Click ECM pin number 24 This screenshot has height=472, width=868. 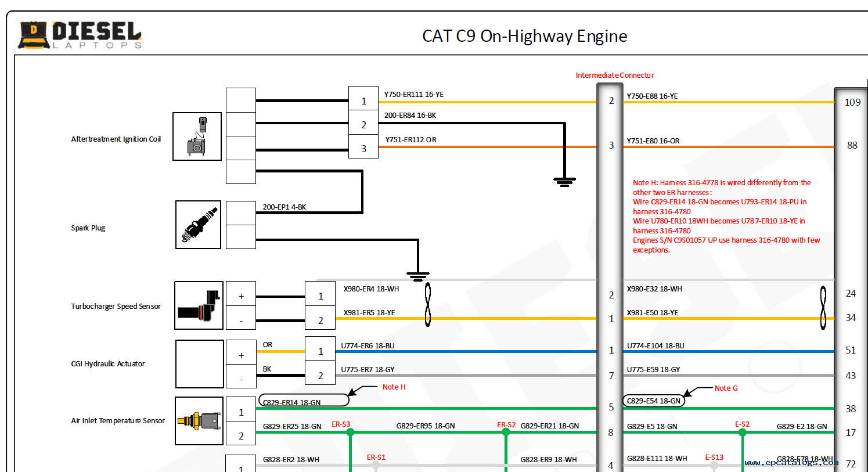[851, 293]
